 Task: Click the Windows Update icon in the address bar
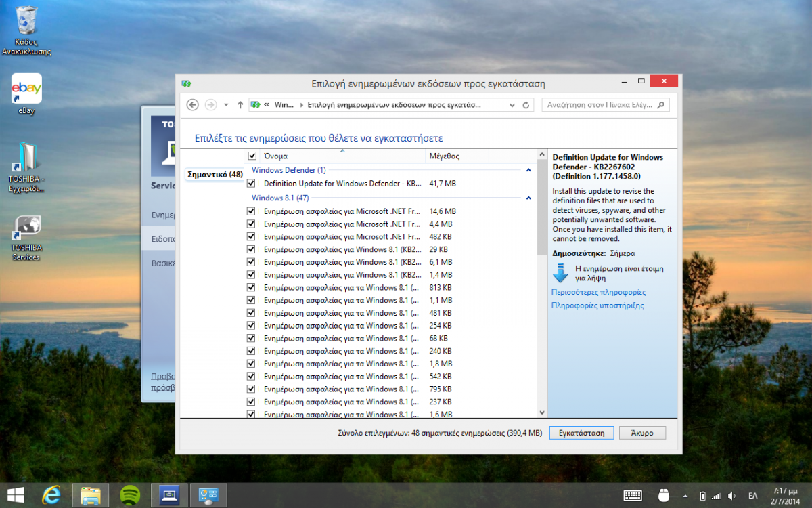click(x=256, y=105)
